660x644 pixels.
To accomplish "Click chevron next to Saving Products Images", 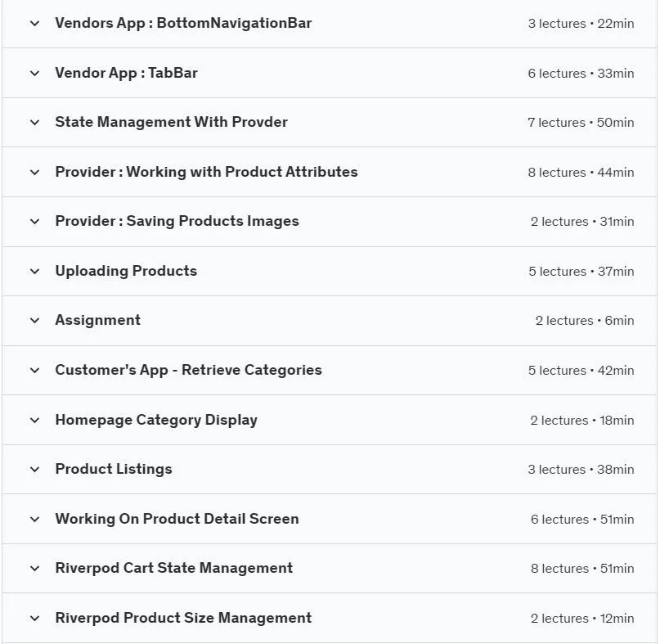I will [35, 222].
